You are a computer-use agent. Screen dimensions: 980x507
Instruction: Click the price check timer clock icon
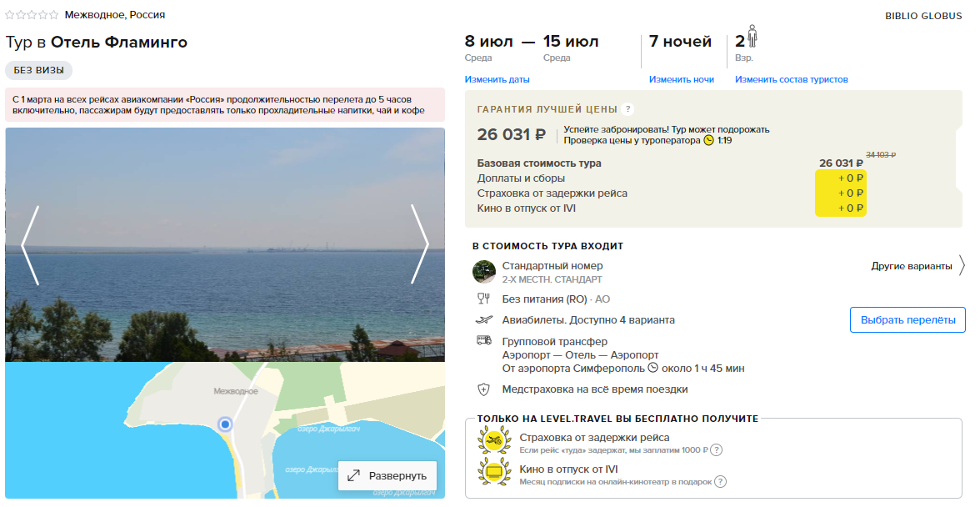pyautogui.click(x=708, y=141)
